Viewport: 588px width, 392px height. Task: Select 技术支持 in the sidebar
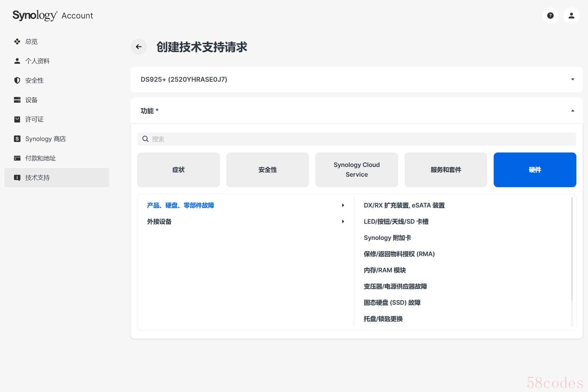57,178
